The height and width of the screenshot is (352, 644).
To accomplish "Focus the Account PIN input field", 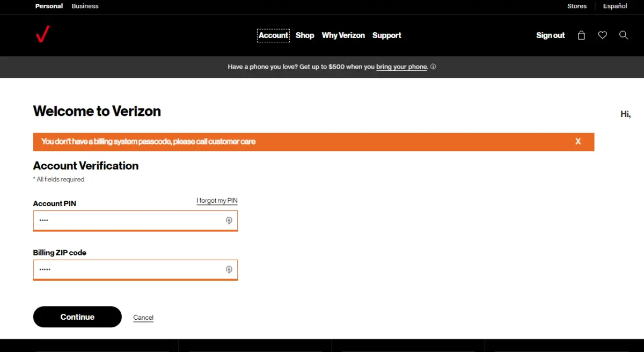I will click(135, 221).
